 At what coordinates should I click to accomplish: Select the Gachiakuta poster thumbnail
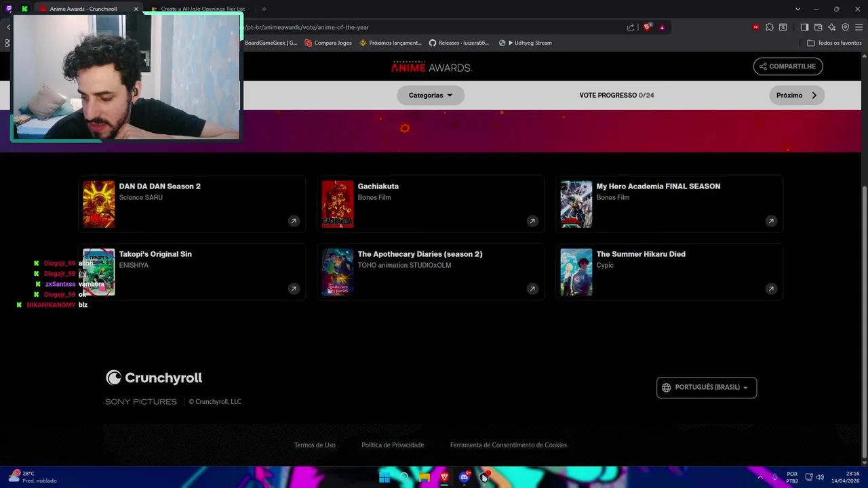point(338,204)
